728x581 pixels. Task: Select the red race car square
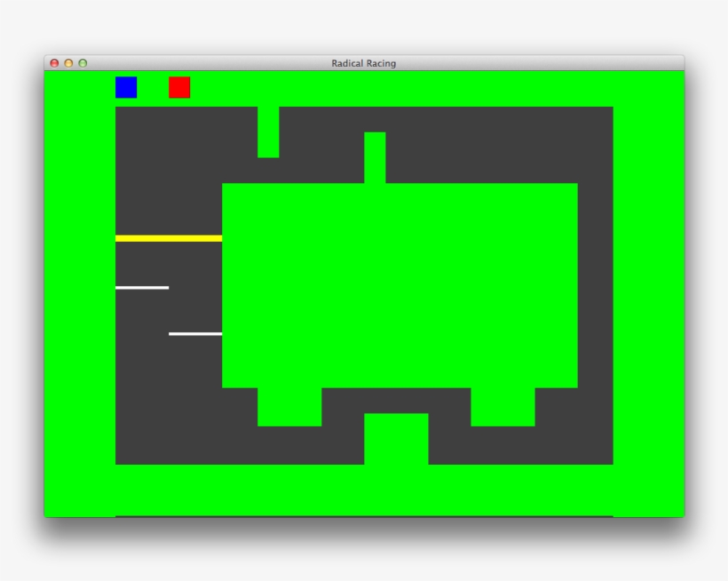tap(179, 87)
